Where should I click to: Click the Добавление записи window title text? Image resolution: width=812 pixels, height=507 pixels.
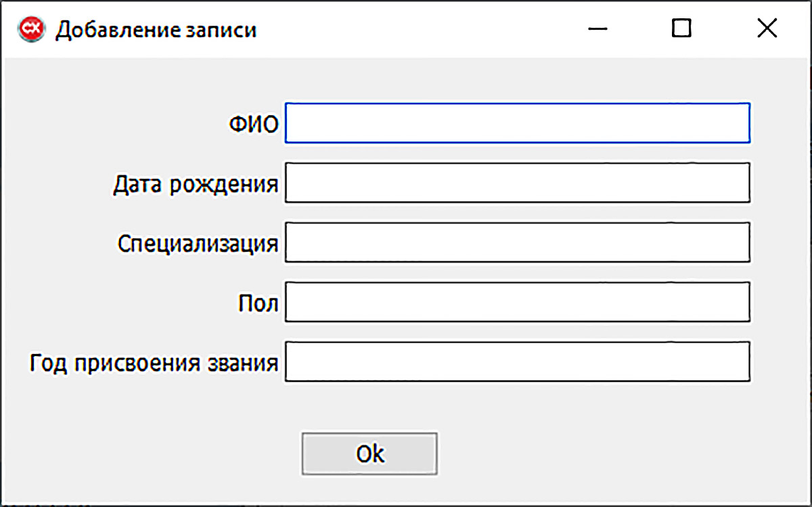point(156,30)
